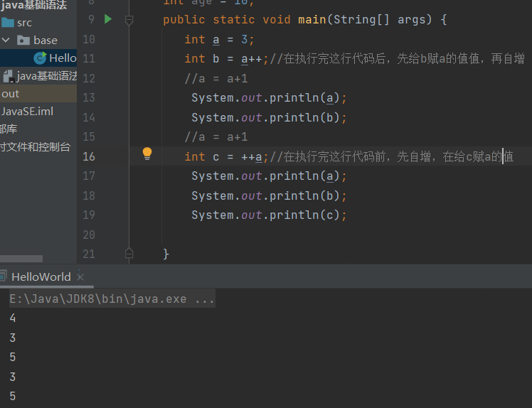532x408 pixels.
Task: Click the '//a = a+1' comment on line 15
Action: 216,137
